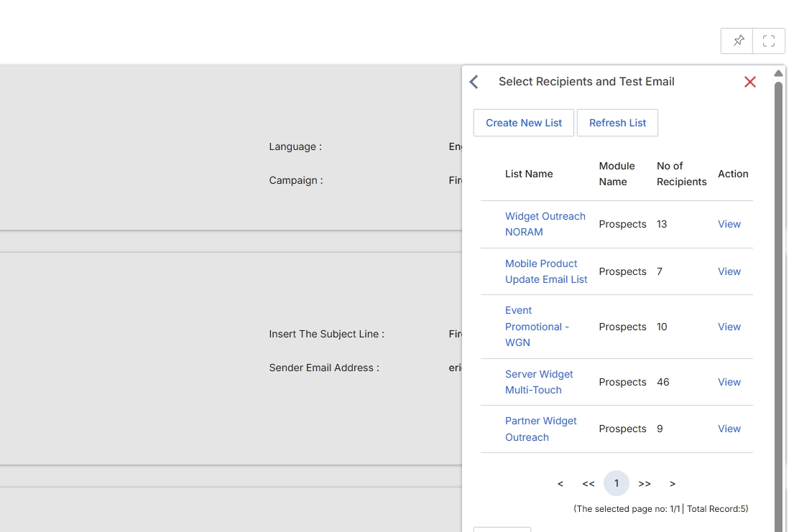Pin the panel with the pin icon
The image size is (794, 532).
click(737, 40)
